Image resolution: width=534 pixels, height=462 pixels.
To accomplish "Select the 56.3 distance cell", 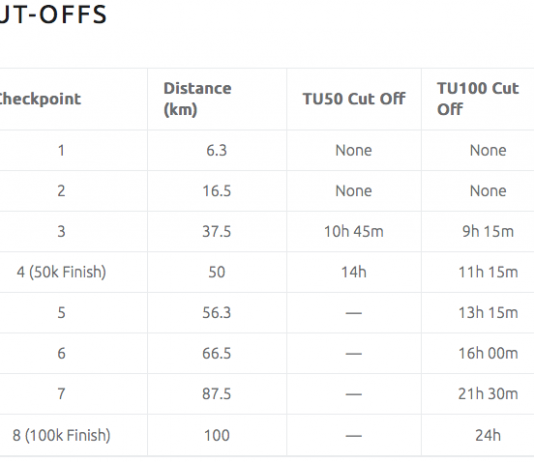I will point(217,313).
